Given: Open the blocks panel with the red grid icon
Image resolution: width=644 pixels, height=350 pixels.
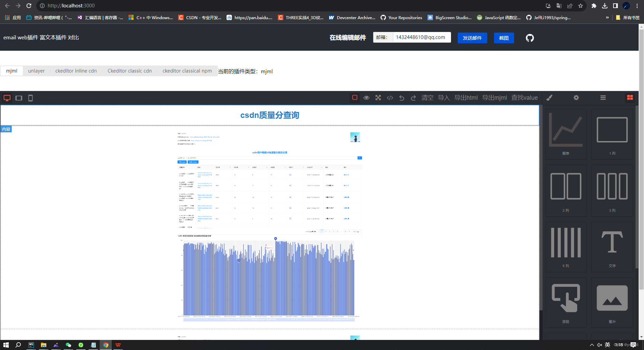Looking at the screenshot, I should coord(630,98).
